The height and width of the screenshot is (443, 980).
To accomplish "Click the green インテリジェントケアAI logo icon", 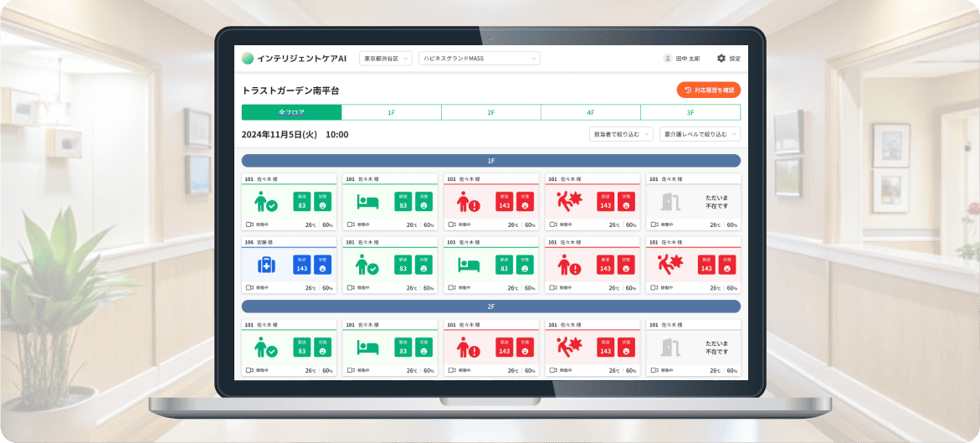I will tap(247, 59).
